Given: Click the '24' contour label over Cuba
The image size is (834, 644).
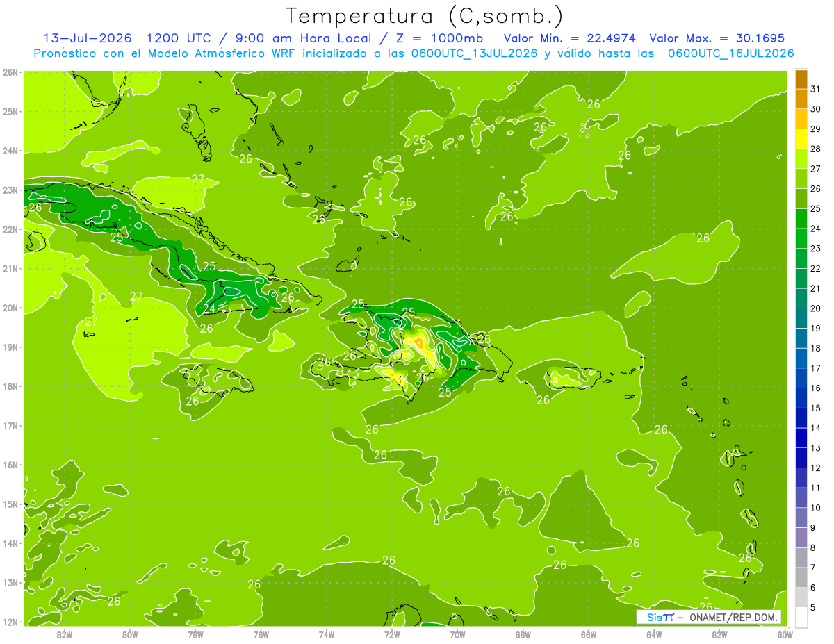Looking at the screenshot, I should point(209,308).
